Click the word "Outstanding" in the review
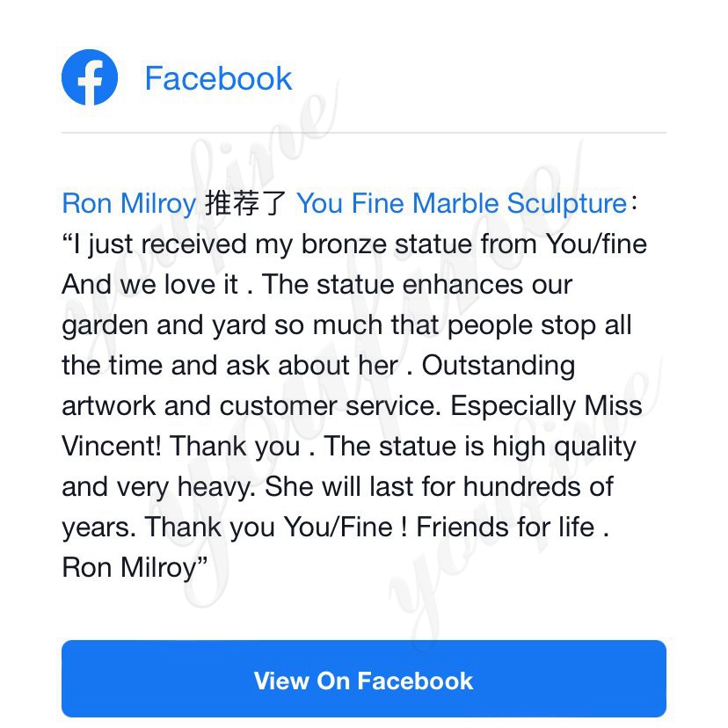728x728 pixels. pos(499,366)
